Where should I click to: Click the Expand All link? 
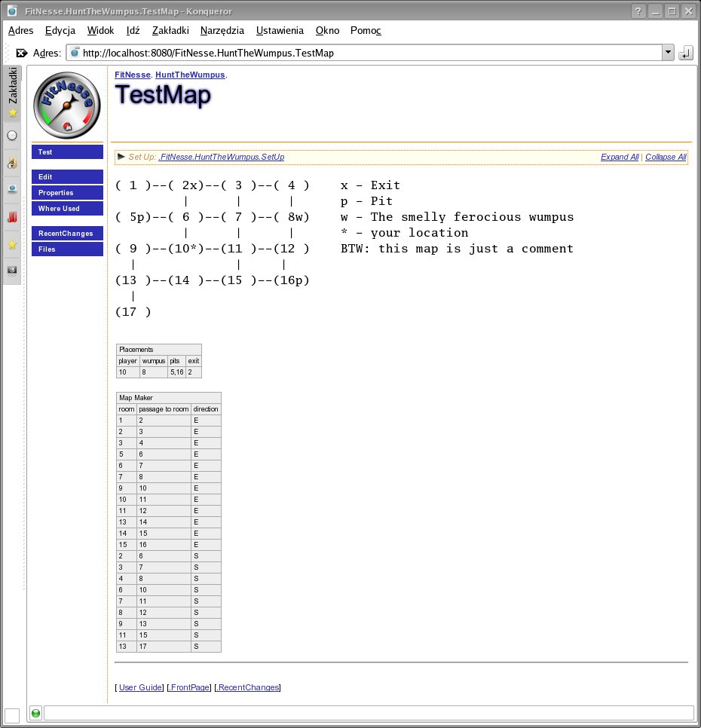point(619,158)
